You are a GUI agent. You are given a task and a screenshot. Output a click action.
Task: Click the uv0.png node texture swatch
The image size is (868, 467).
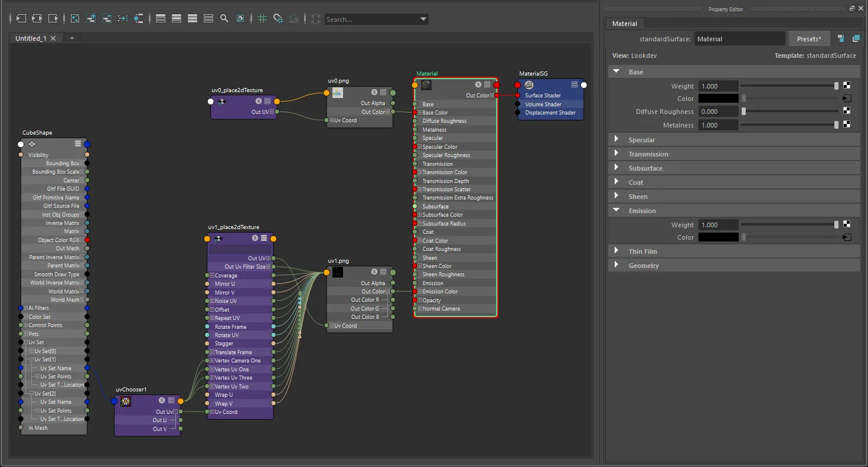[337, 92]
